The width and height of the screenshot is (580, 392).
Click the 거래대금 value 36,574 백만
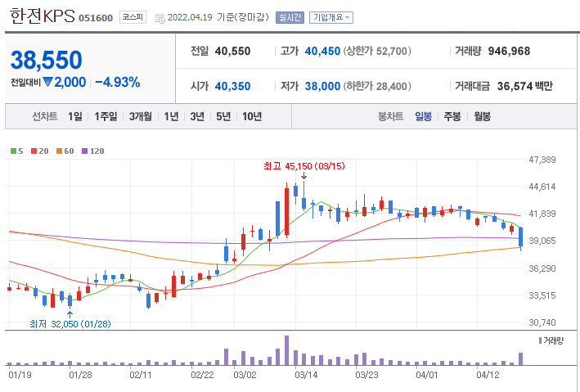pyautogui.click(x=525, y=86)
